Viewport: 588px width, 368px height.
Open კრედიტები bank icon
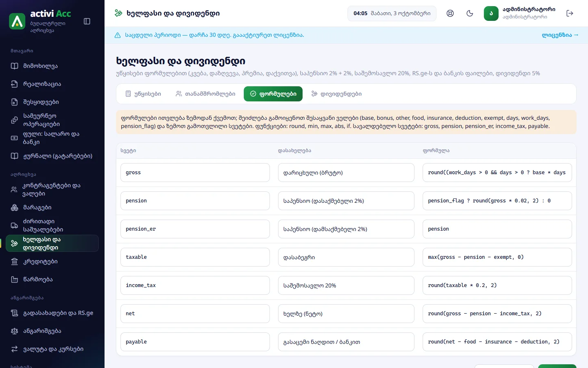click(x=14, y=261)
